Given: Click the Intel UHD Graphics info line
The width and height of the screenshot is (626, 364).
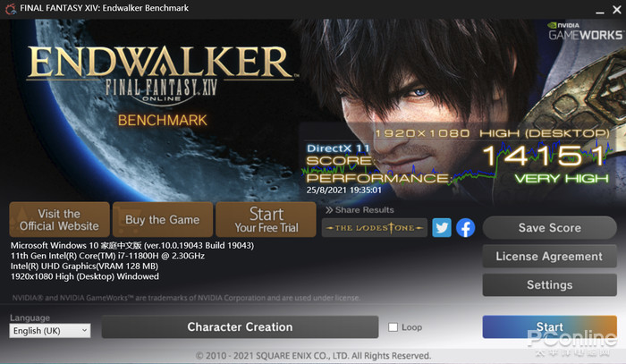Looking at the screenshot, I should click(x=84, y=266).
